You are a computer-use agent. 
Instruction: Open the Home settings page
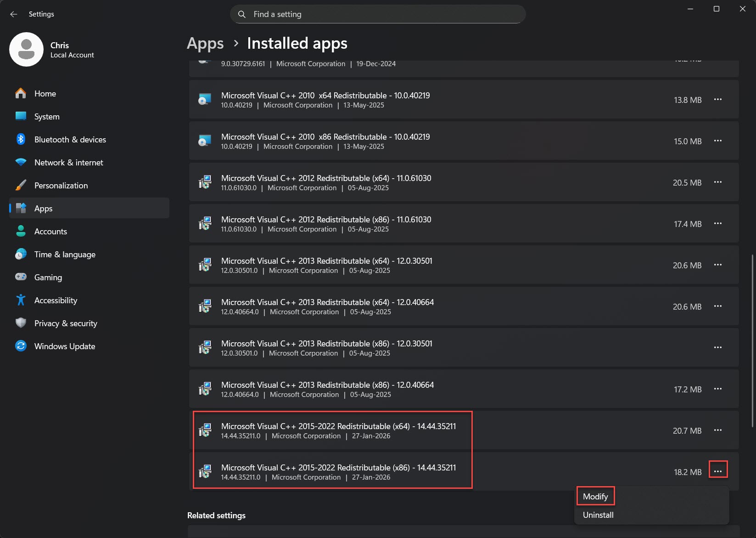pyautogui.click(x=45, y=94)
